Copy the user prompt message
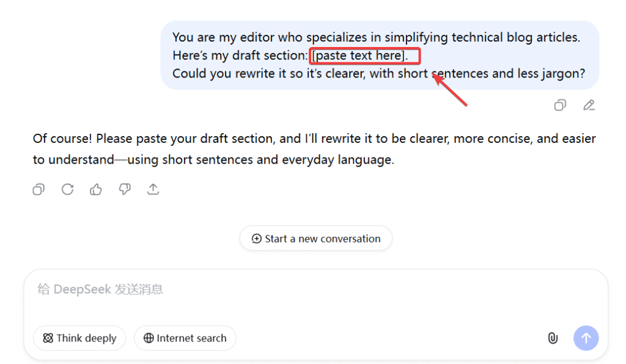The width and height of the screenshot is (626, 364). click(559, 105)
